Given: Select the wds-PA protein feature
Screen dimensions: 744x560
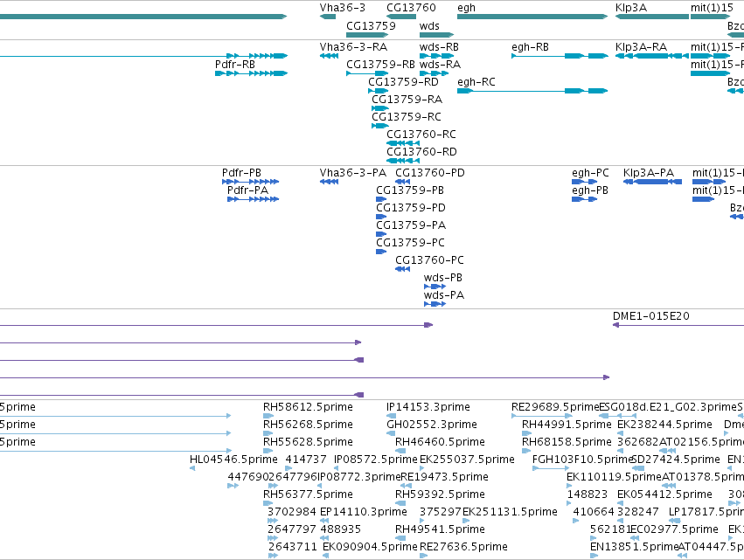Looking at the screenshot, I should click(x=435, y=304).
